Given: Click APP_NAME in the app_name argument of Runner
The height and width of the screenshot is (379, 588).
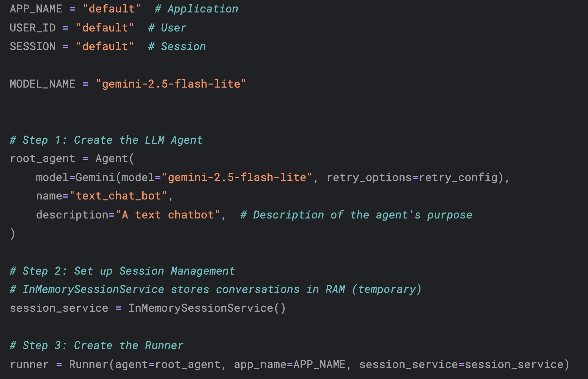Looking at the screenshot, I should (320, 364).
